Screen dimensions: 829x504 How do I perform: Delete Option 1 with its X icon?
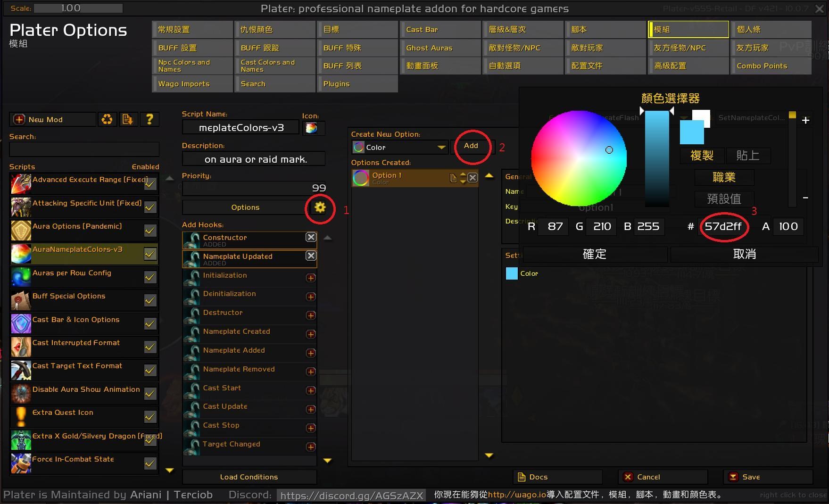pos(473,178)
